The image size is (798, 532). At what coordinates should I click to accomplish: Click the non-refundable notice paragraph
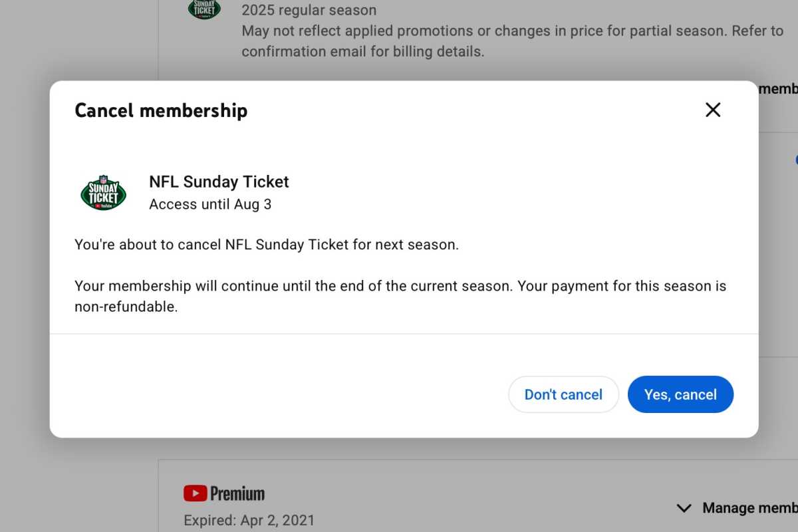[x=399, y=296]
